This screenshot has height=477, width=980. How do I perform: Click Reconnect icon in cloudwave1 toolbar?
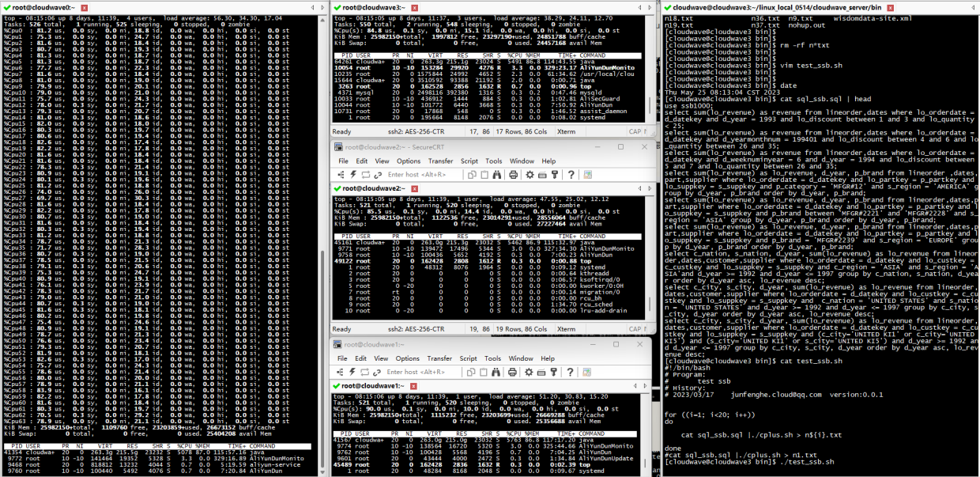(364, 372)
